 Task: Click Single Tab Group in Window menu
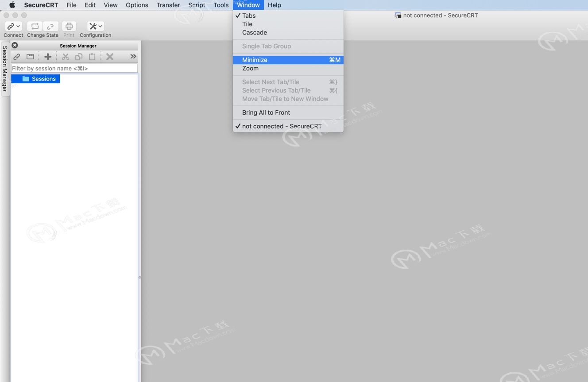288,46
